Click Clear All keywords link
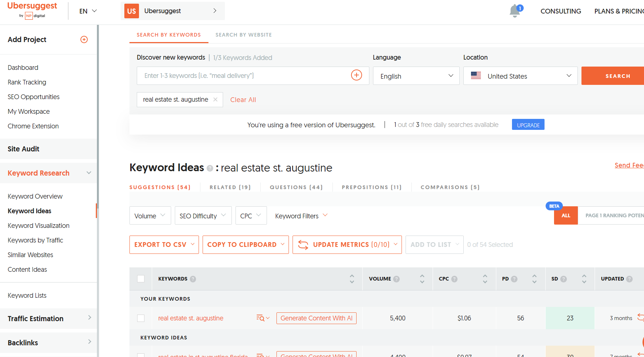The height and width of the screenshot is (357, 644). [x=243, y=100]
